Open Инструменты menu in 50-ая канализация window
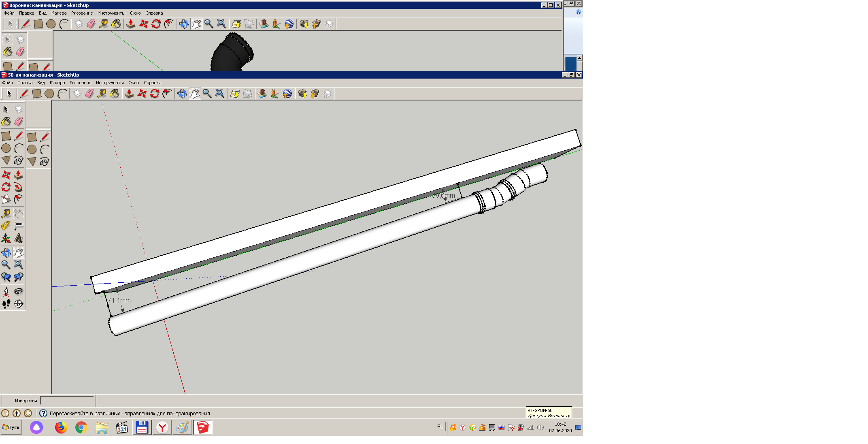Screen dimensions: 868x444 [110, 83]
